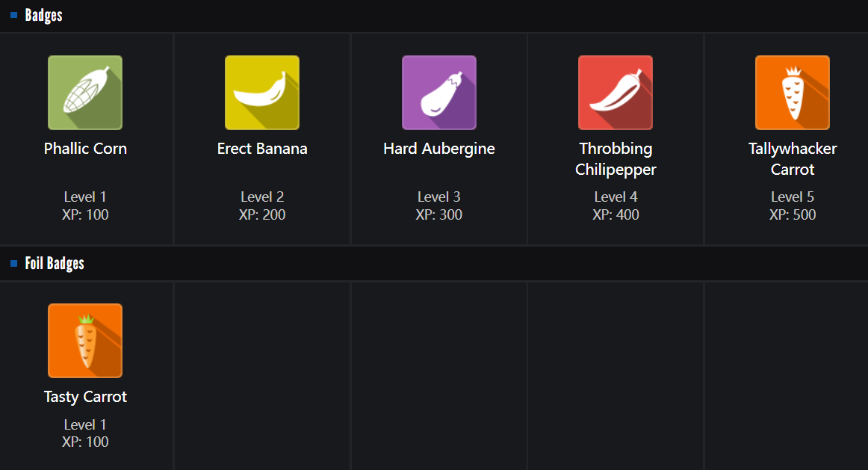Open the Tasty Carrot foil badge icon
This screenshot has height=470, width=868.
pyautogui.click(x=85, y=341)
